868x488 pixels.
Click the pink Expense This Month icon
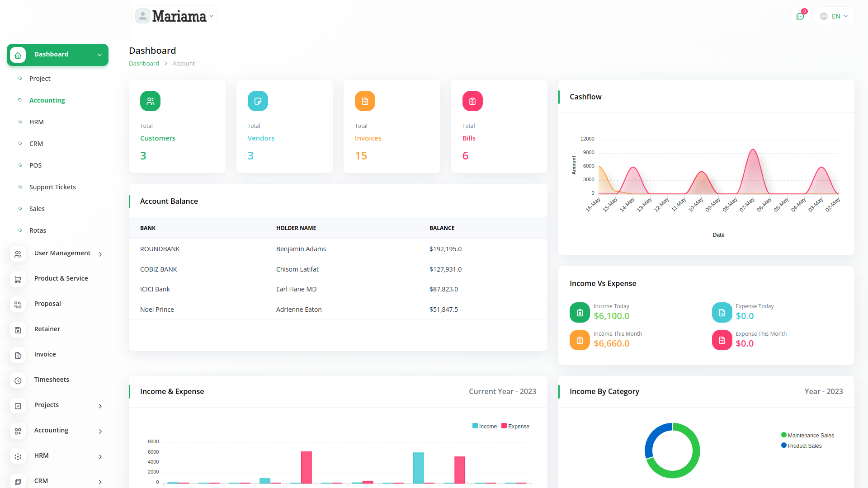tap(722, 340)
